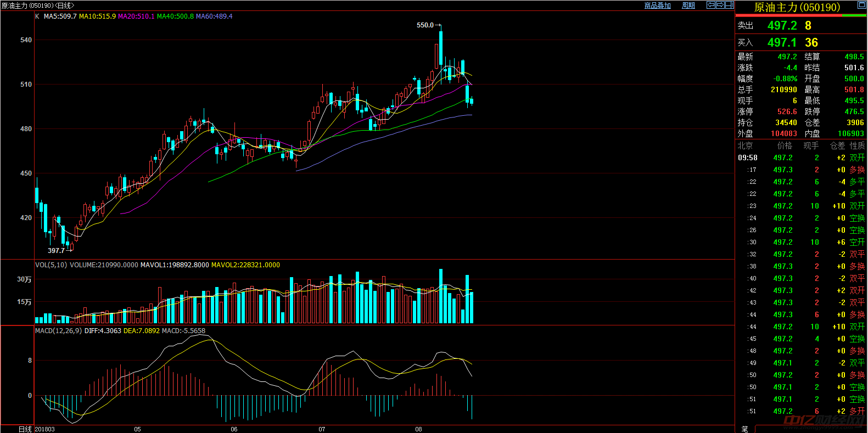Click the window icon in quote panel header
868x433 pixels.
click(x=861, y=5)
